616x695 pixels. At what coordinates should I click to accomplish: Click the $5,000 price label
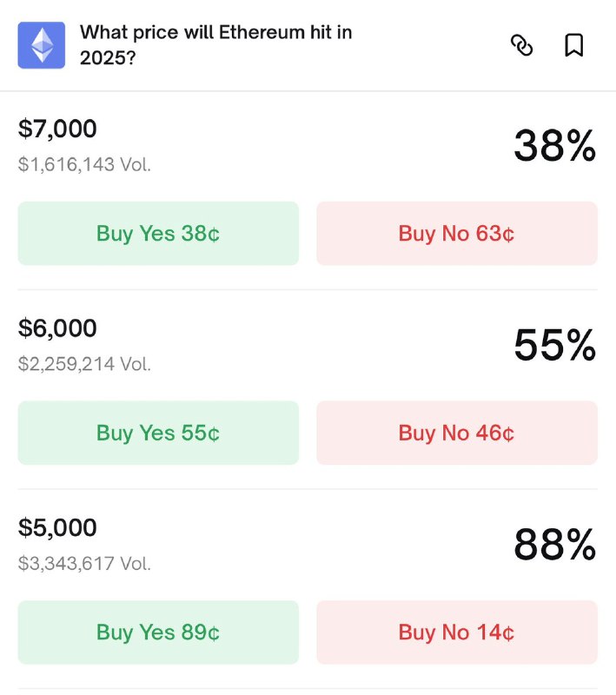click(57, 527)
